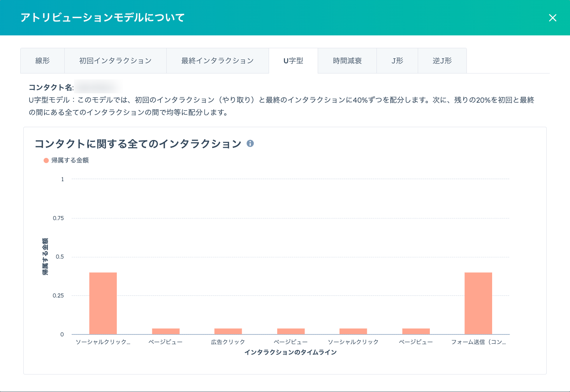Click the first ソーシャルクリック bar
Image resolution: width=570 pixels, height=392 pixels.
(103, 303)
